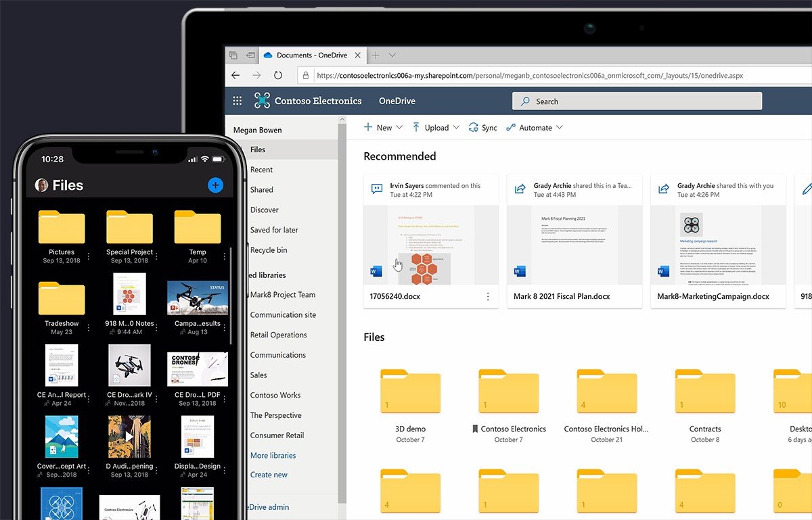The height and width of the screenshot is (520, 812).
Task: Play D Audi...pening video on phone
Action: (129, 437)
